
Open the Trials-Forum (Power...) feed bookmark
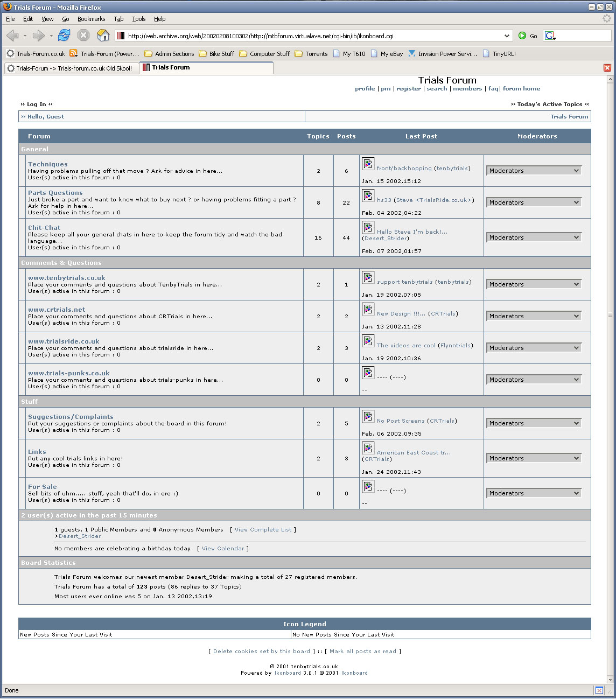click(x=104, y=54)
